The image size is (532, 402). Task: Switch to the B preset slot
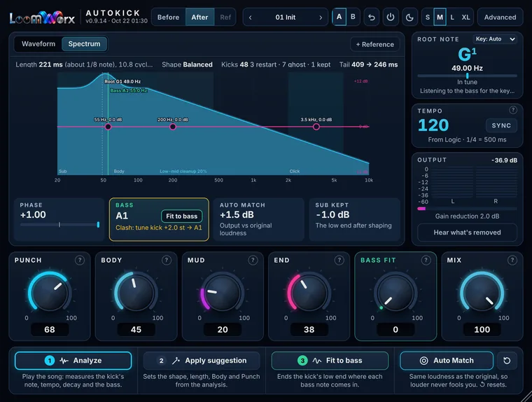pyautogui.click(x=353, y=17)
